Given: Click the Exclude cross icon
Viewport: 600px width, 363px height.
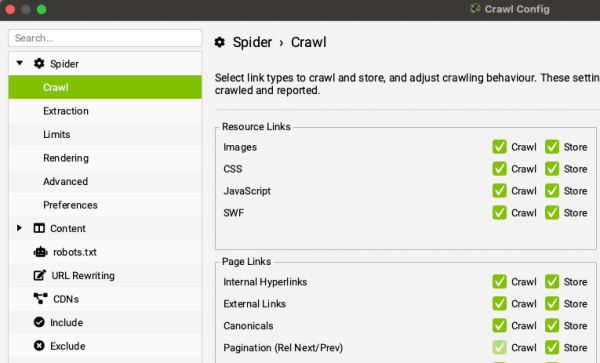Looking at the screenshot, I should click(39, 346).
